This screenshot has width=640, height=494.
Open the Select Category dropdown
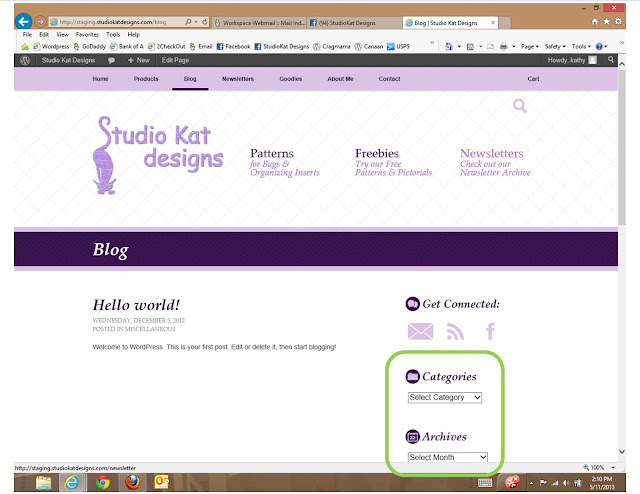[x=444, y=397]
